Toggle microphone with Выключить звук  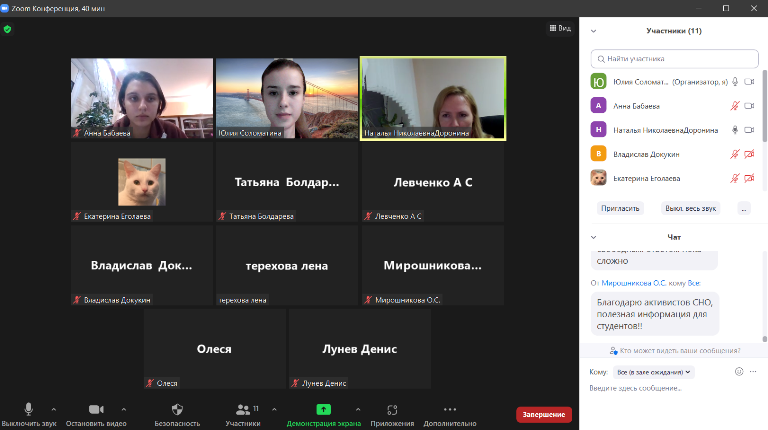point(28,409)
